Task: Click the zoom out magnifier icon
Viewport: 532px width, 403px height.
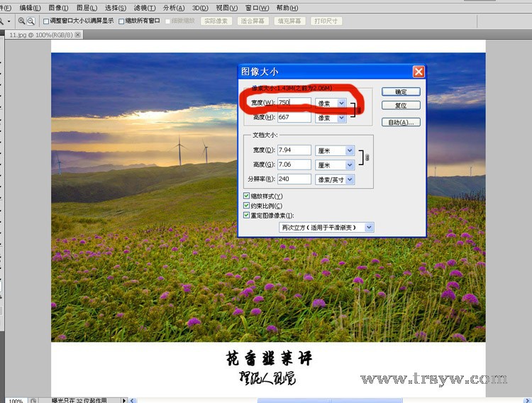Action: tap(31, 21)
